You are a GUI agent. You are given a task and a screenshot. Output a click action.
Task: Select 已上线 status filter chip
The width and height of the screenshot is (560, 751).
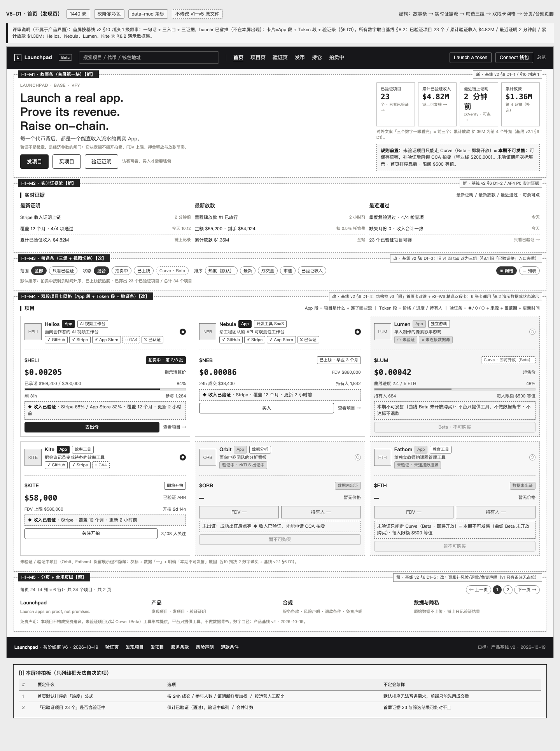[144, 271]
